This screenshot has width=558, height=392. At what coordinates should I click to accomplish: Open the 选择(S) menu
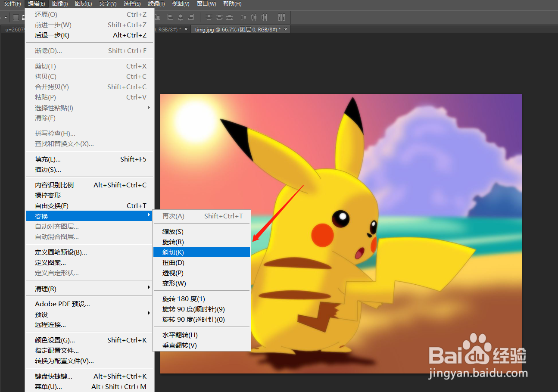(x=132, y=4)
